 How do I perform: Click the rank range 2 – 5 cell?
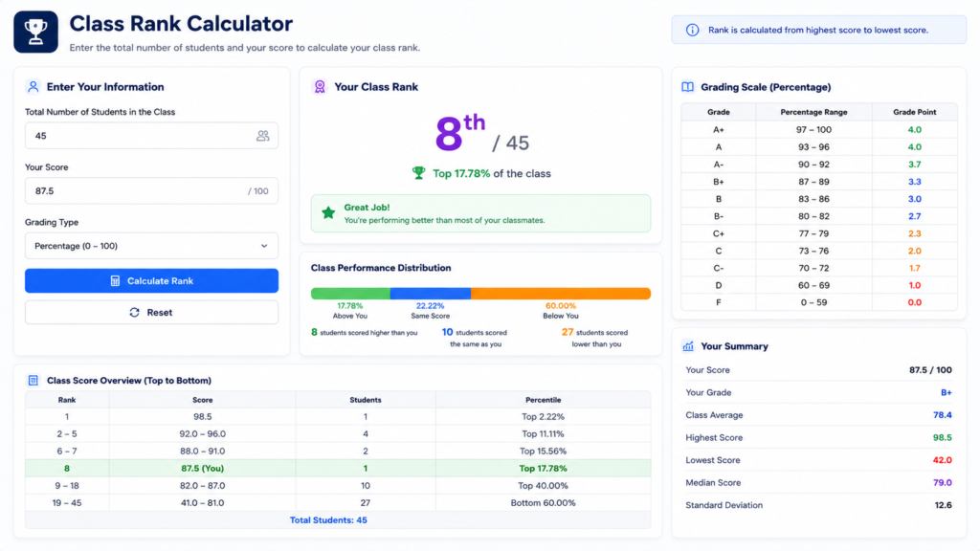point(67,434)
